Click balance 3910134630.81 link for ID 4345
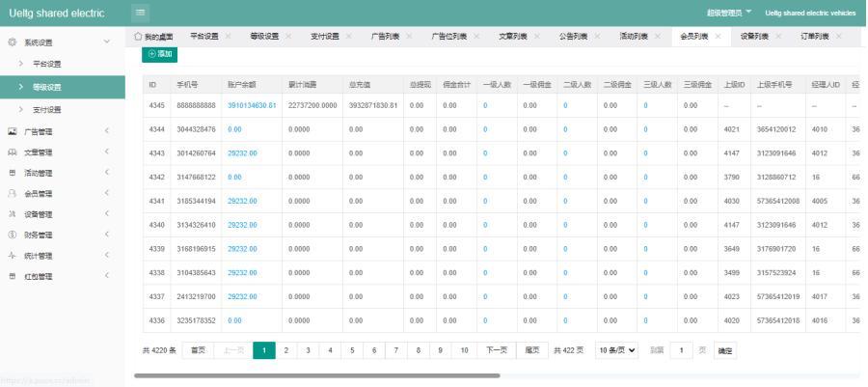Screen dimensions: 868x387 pos(252,105)
